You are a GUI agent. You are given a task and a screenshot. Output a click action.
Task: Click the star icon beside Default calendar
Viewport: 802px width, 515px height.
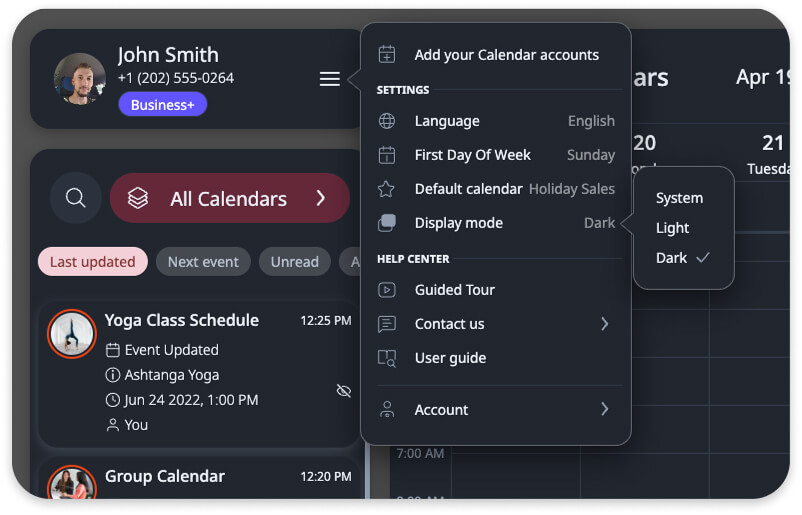(x=386, y=189)
